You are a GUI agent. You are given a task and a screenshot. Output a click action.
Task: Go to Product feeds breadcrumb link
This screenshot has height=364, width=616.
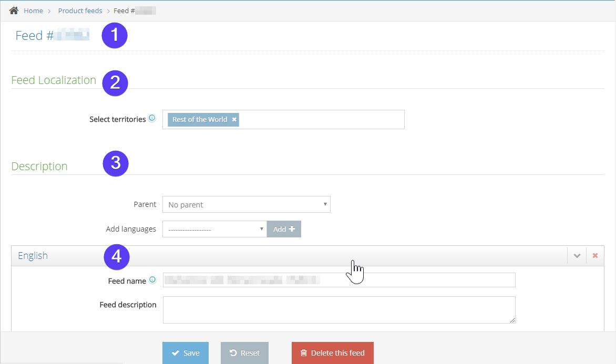coord(80,11)
